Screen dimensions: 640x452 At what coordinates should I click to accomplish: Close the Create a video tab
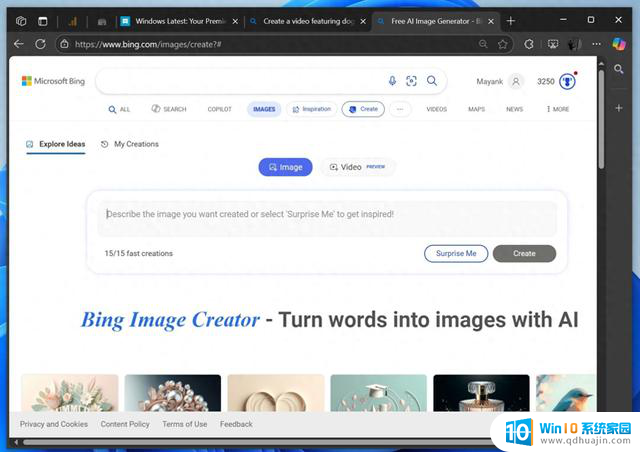pyautogui.click(x=363, y=21)
